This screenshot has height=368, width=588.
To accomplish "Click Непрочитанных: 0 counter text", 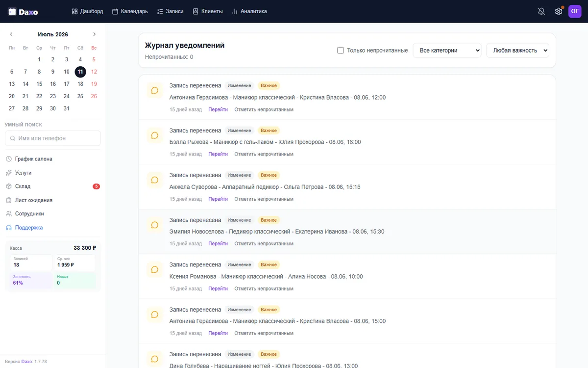I will pos(169,57).
